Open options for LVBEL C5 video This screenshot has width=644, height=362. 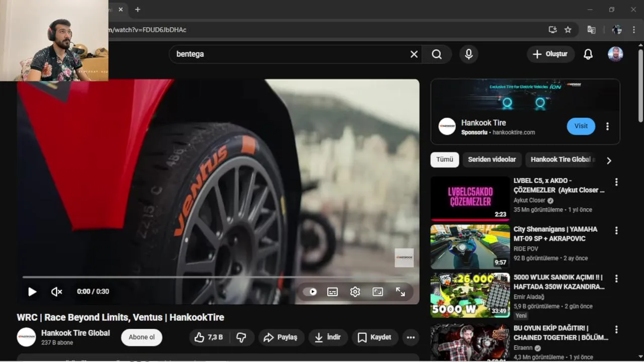616,182
